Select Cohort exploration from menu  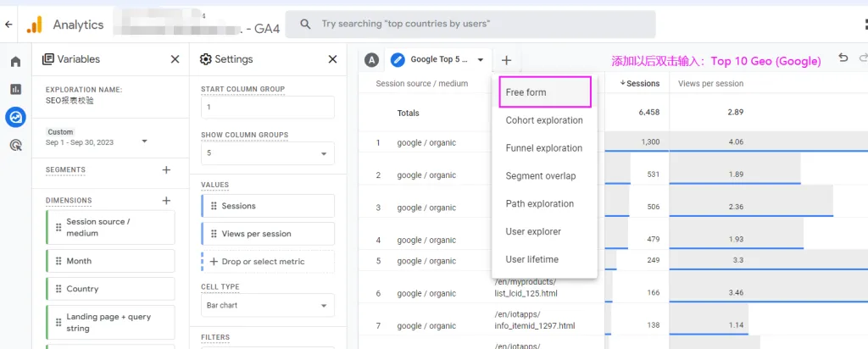point(544,120)
